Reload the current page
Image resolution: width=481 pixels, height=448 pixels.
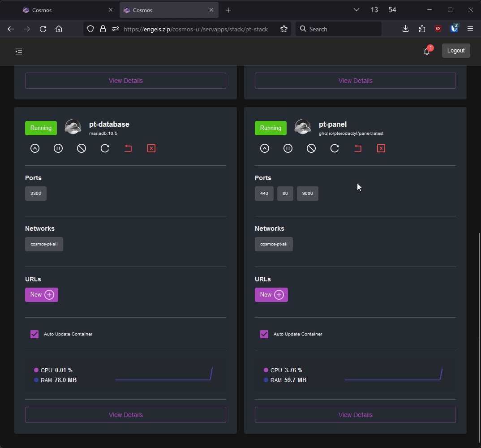click(x=43, y=29)
